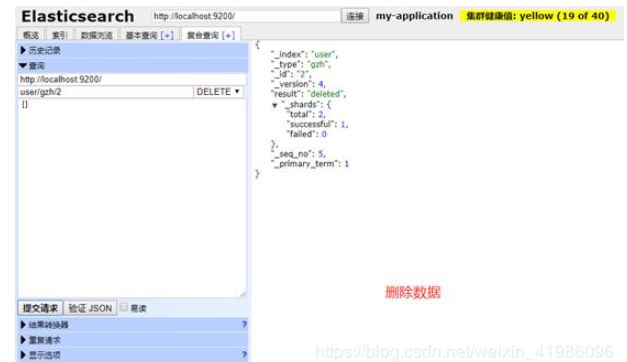Click the "_primary_term": 1 line
This screenshot has height=362, width=627.
click(x=310, y=164)
